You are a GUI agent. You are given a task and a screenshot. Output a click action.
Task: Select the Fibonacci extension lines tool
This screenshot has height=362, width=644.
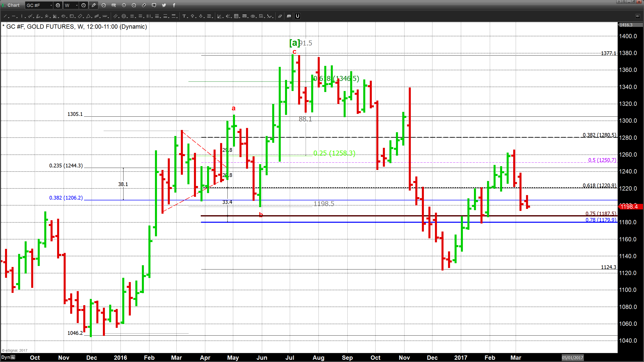(141, 16)
